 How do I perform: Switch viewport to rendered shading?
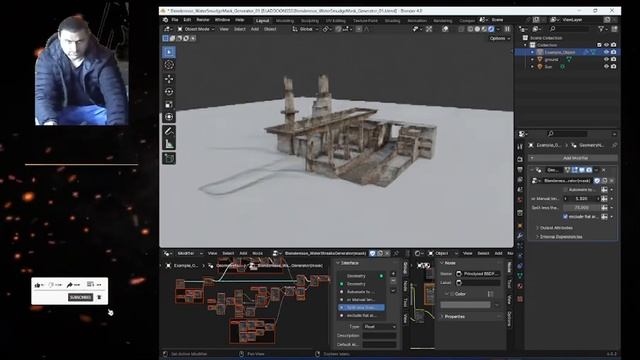pyautogui.click(x=491, y=29)
